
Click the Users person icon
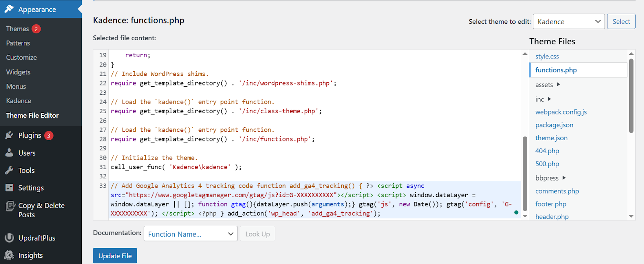pyautogui.click(x=9, y=153)
